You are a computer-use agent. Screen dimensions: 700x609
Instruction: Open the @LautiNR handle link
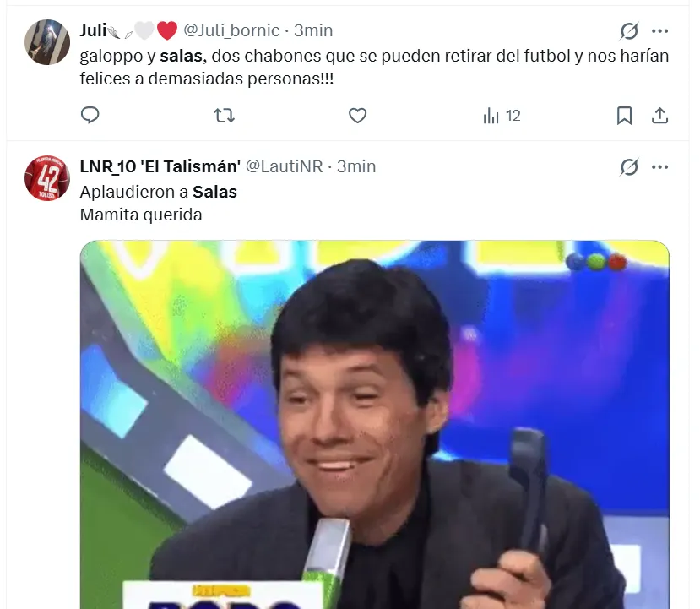pyautogui.click(x=284, y=166)
